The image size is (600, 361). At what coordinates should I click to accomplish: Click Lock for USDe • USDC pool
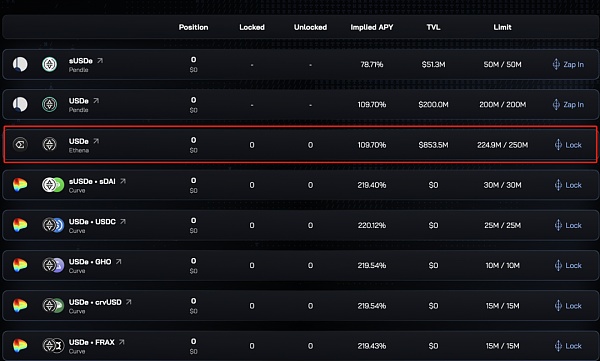click(568, 225)
